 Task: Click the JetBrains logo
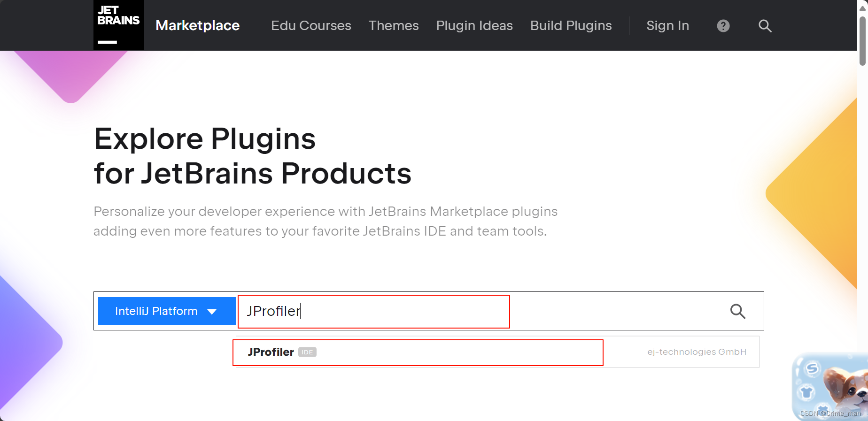(119, 25)
